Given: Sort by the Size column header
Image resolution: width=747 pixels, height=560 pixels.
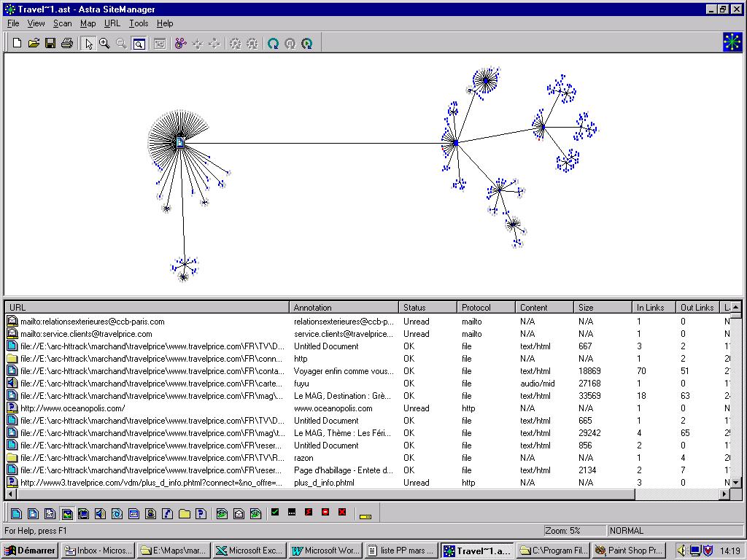Looking at the screenshot, I should point(603,308).
